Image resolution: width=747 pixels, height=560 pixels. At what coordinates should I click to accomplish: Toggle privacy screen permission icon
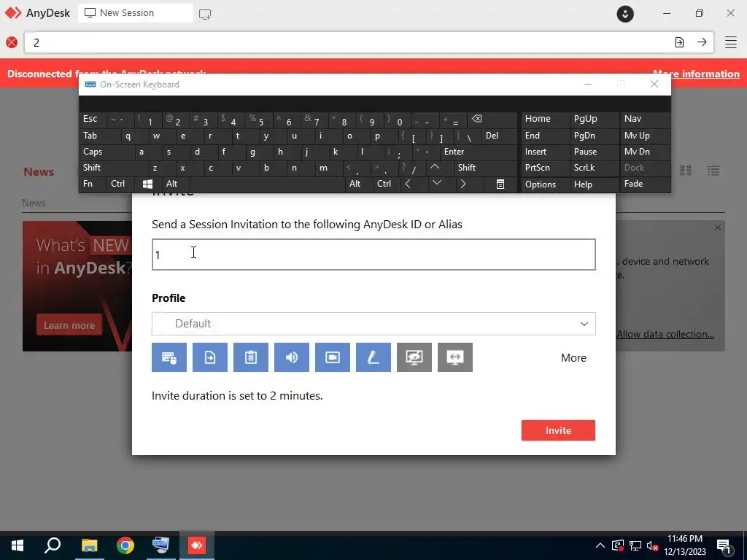414,357
